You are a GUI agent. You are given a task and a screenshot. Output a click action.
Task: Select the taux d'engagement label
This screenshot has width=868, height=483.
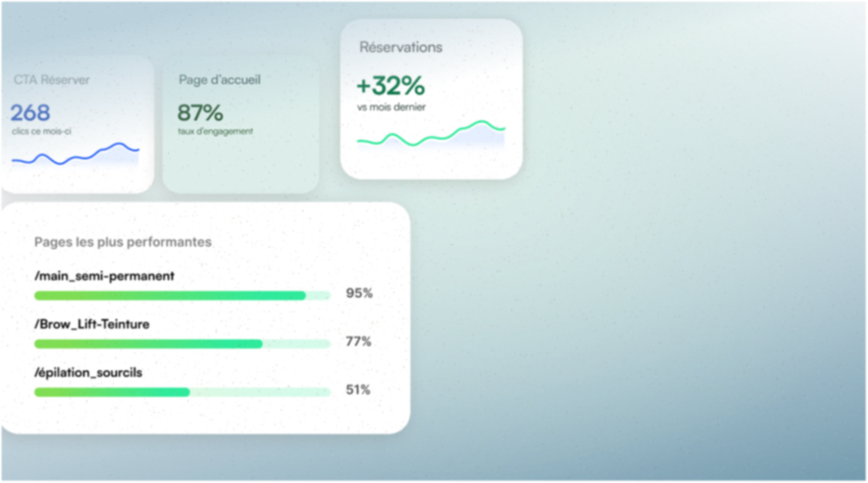(x=215, y=131)
